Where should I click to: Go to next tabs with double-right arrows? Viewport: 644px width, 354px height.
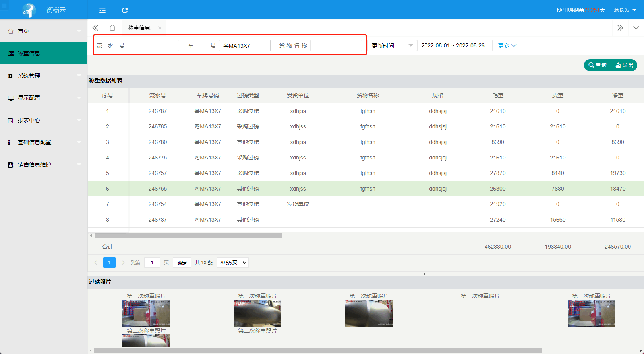(x=620, y=28)
